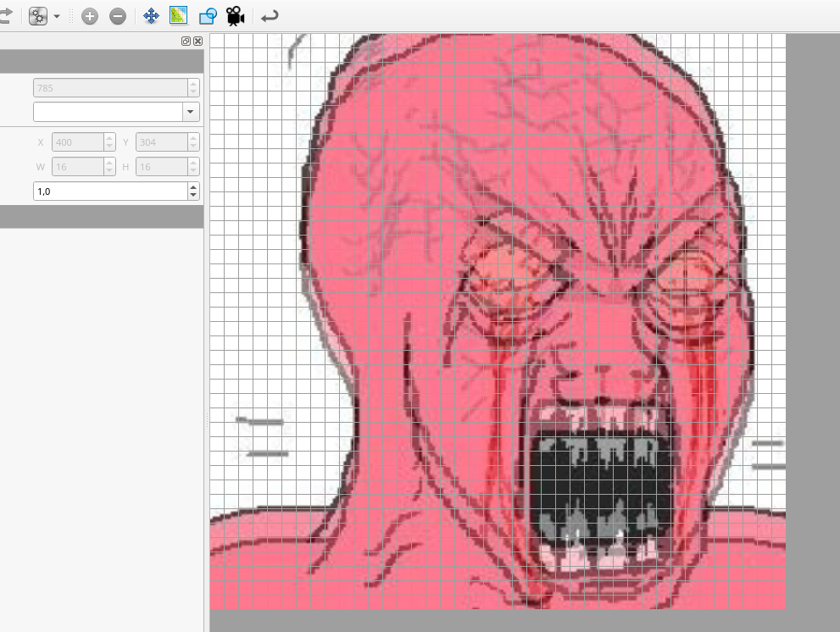Click the gears settings icon in the toolbar
The height and width of the screenshot is (632, 840).
click(x=38, y=16)
